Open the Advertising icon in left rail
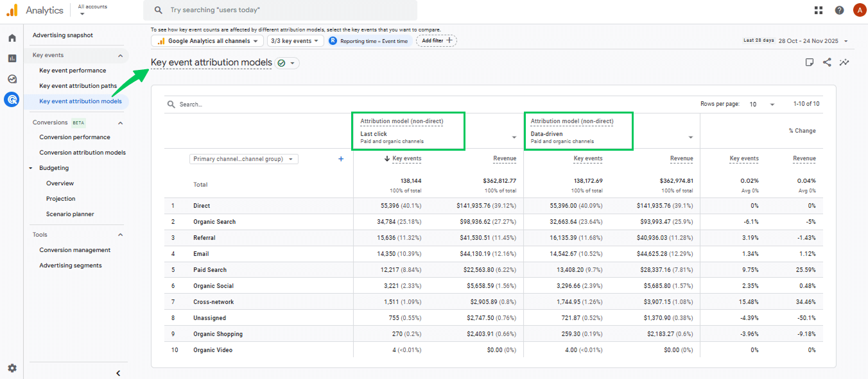868x379 pixels. coord(12,99)
